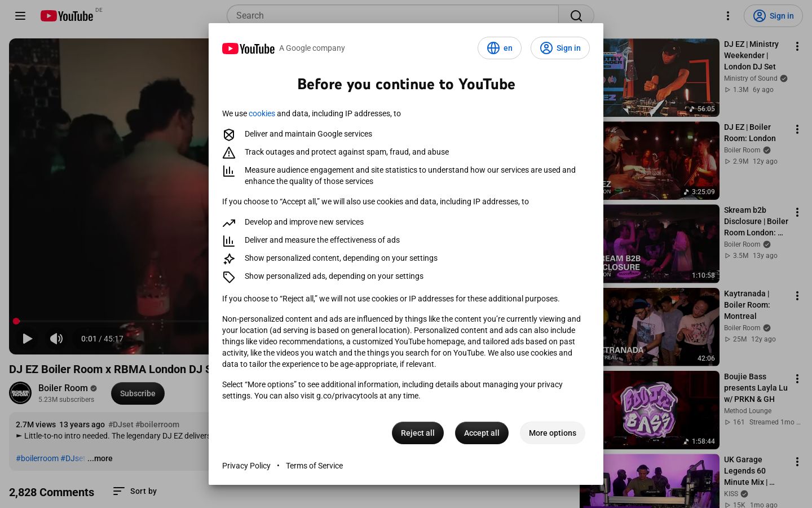Sign in from the consent dialog
The width and height of the screenshot is (812, 508).
pyautogui.click(x=560, y=48)
